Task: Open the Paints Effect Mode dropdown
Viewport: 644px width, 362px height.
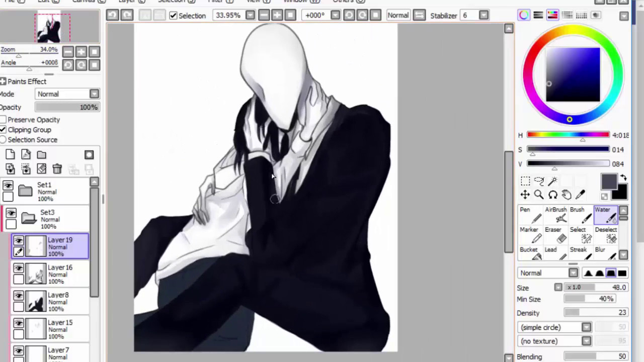Action: point(94,94)
